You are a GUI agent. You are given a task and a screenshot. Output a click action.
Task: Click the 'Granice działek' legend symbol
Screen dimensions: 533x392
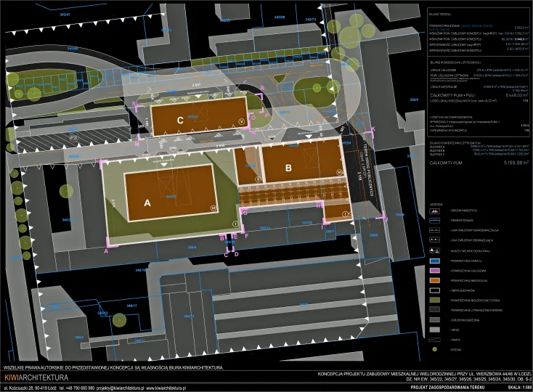(435, 219)
